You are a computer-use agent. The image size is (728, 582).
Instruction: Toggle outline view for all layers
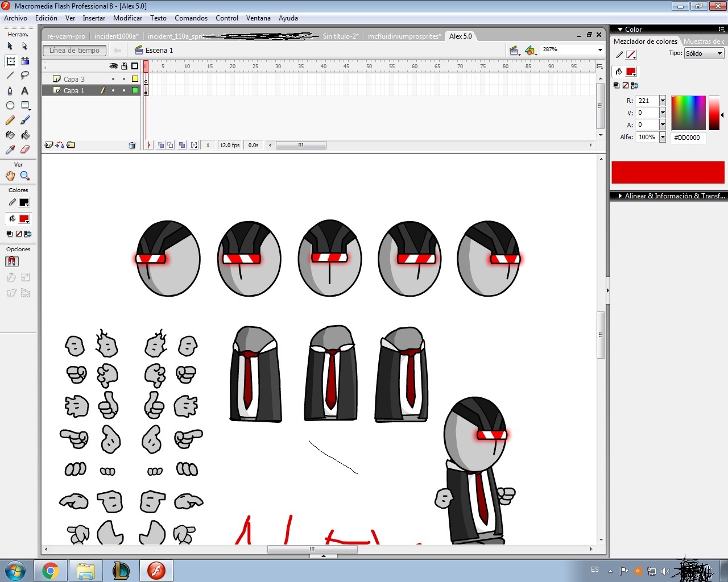pyautogui.click(x=135, y=66)
